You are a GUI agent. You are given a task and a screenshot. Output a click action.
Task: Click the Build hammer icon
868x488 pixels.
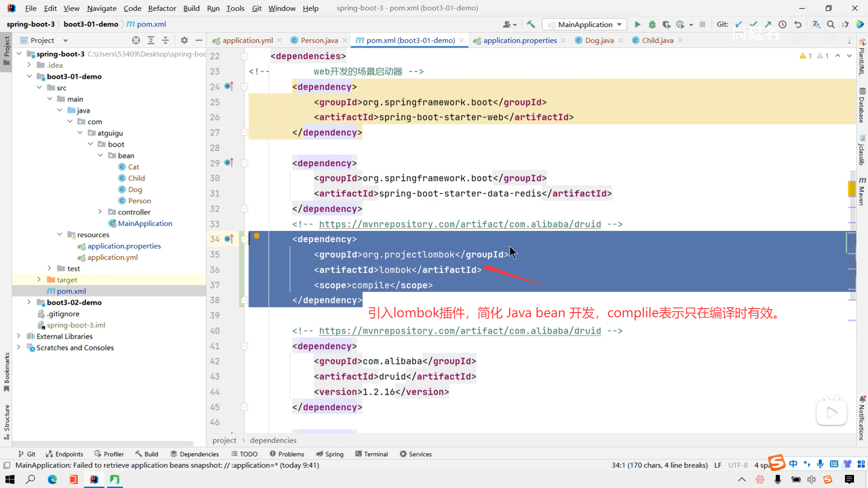(531, 24)
